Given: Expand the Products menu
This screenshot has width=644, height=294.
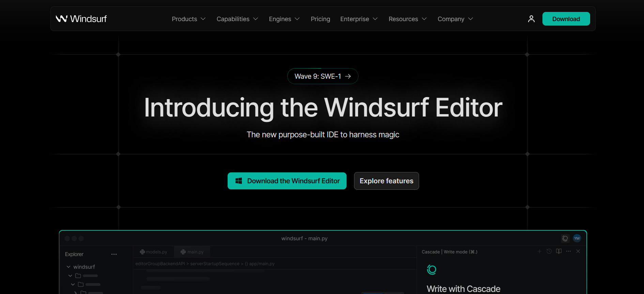Looking at the screenshot, I should (x=188, y=19).
